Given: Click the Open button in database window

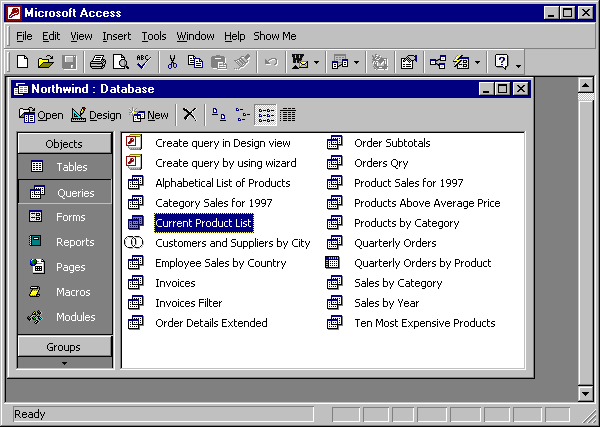Looking at the screenshot, I should click(x=41, y=114).
